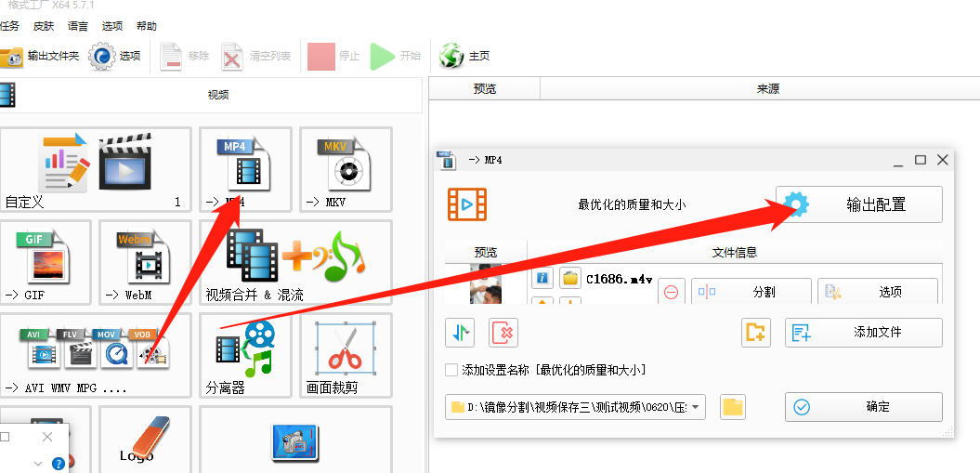
Task: Open the 语言 language menu
Action: (x=78, y=26)
